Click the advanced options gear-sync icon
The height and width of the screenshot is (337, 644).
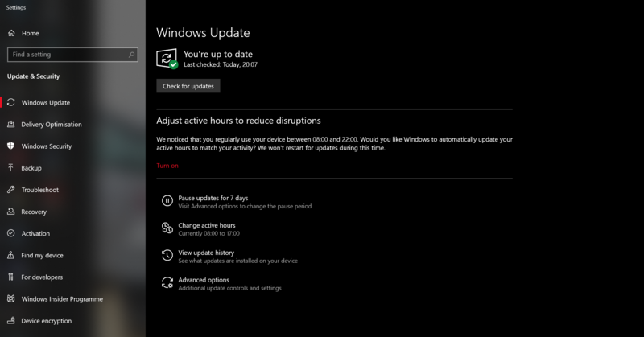pos(167,283)
